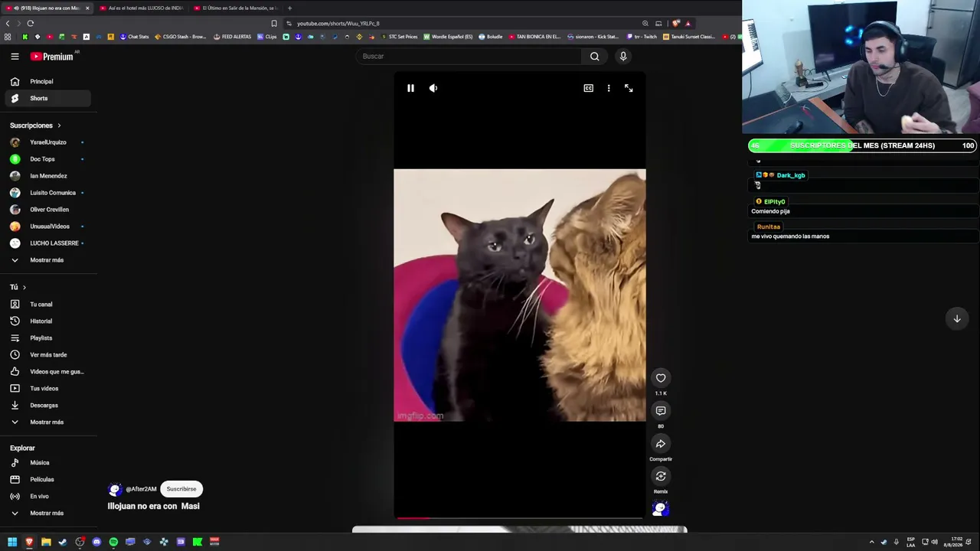Open Discord from taskbar
Image resolution: width=980 pixels, height=551 pixels.
(96, 542)
